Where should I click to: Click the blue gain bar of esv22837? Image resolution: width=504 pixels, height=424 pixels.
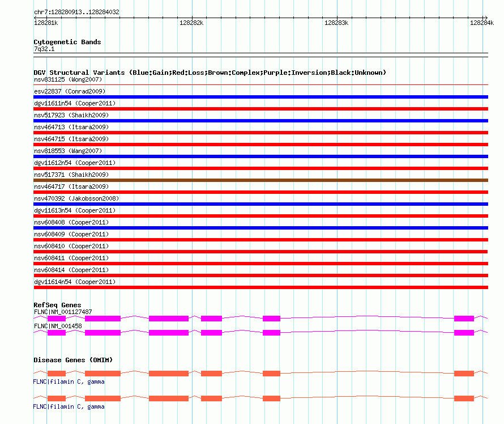[x=260, y=97]
